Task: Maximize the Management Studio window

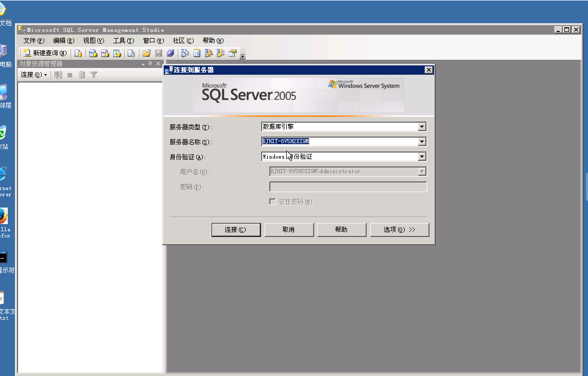Action: click(x=567, y=30)
